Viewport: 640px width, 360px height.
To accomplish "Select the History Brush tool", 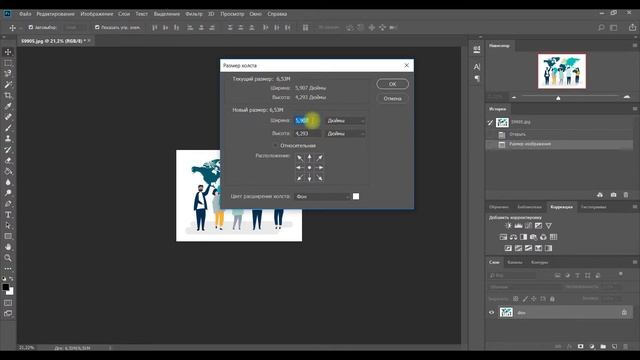I will coord(8,149).
